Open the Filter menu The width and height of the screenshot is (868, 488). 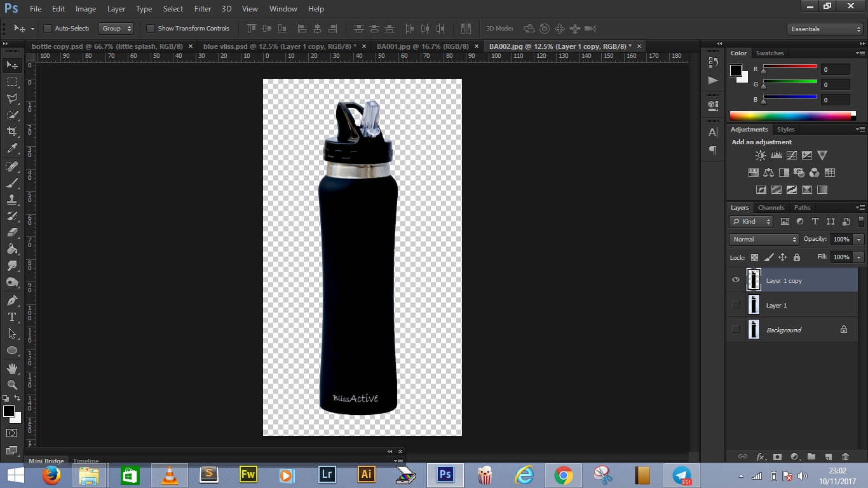202,8
